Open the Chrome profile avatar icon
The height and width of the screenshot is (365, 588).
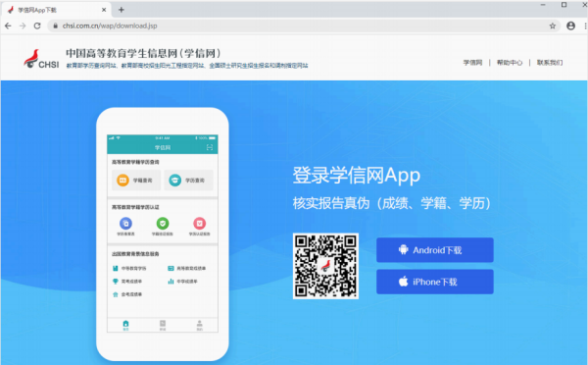[570, 26]
